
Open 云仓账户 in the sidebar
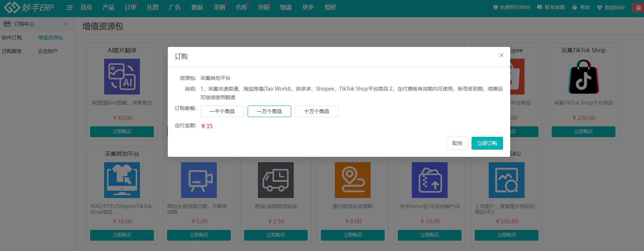click(48, 51)
